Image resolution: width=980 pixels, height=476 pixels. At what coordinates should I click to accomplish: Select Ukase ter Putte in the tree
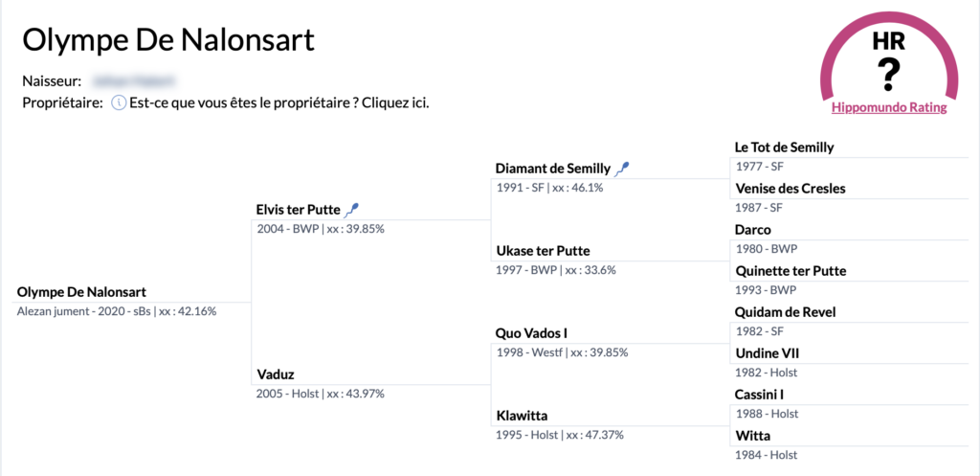coord(543,250)
